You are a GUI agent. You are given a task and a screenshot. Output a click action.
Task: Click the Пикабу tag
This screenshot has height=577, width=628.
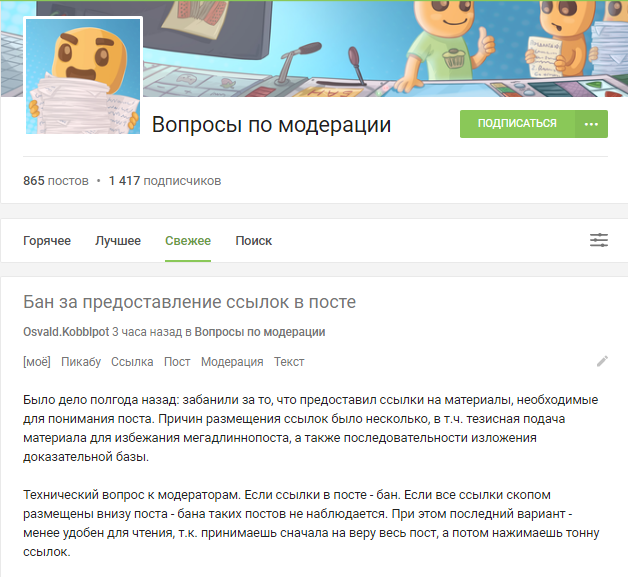tap(81, 362)
